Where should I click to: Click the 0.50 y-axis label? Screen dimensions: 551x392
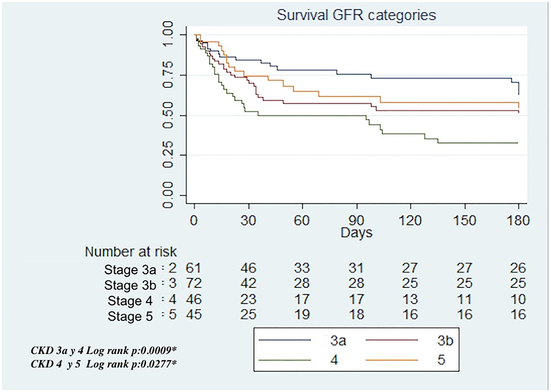168,115
